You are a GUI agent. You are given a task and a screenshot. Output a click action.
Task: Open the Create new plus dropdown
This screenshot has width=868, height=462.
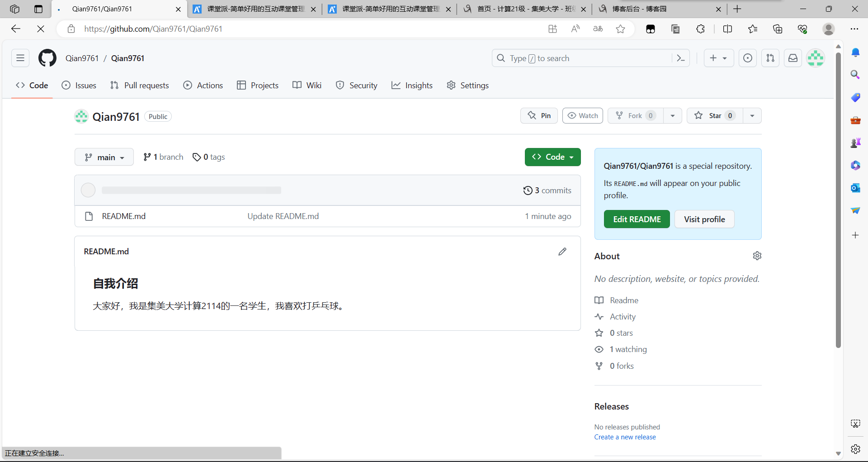pos(718,58)
